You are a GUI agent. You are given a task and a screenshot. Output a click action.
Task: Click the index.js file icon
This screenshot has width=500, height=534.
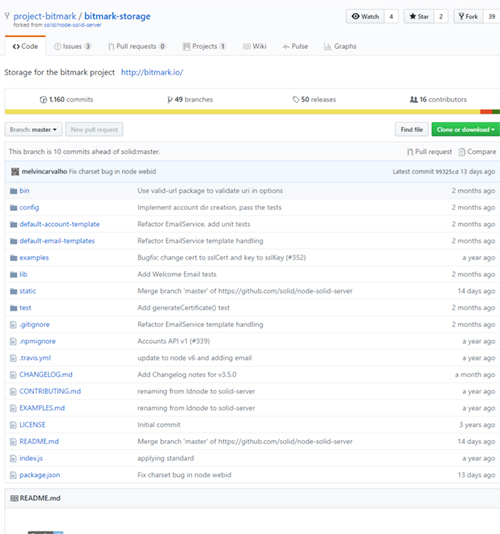coord(13,458)
